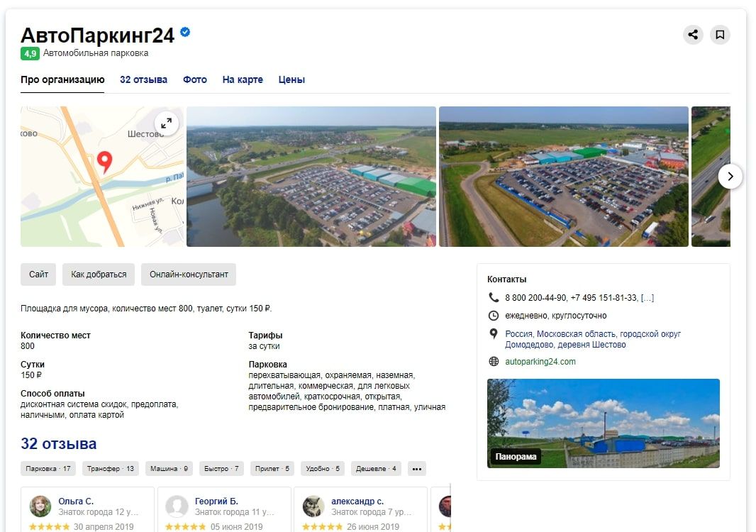The height and width of the screenshot is (532, 756).
Task: Show the next photos with the right arrow
Action: click(x=730, y=177)
